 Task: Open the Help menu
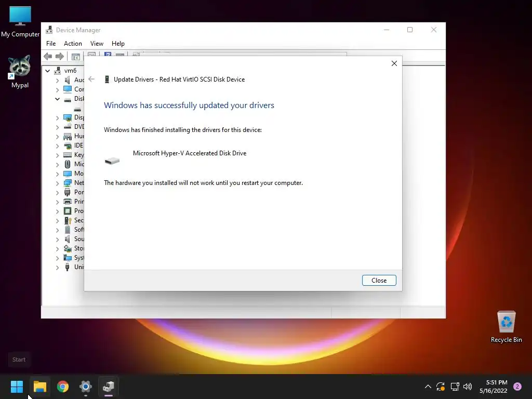(x=118, y=44)
